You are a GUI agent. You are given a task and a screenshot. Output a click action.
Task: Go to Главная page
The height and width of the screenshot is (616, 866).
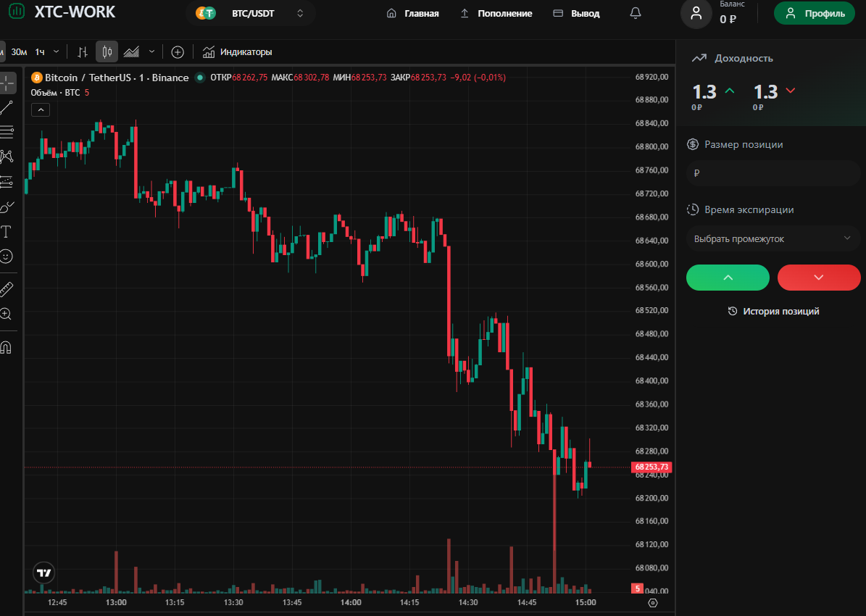[412, 13]
